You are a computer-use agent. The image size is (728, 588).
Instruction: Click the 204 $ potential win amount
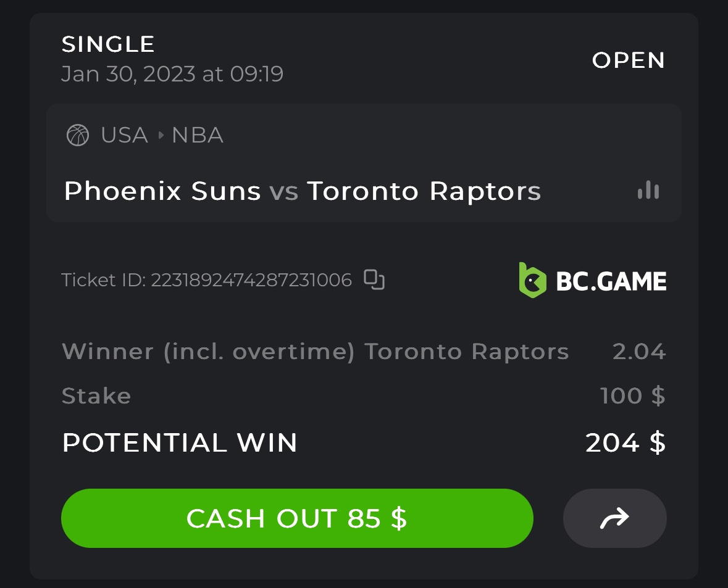pos(625,442)
